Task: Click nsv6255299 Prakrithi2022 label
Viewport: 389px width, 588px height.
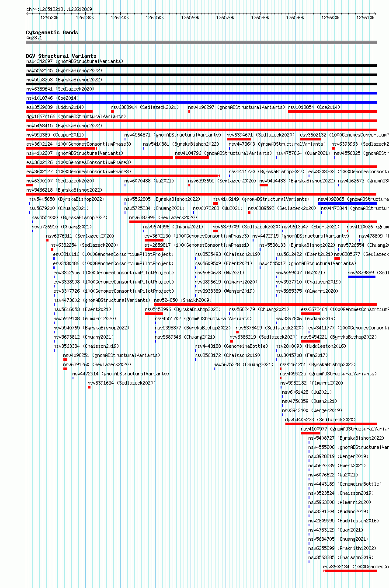Action: (x=342, y=548)
